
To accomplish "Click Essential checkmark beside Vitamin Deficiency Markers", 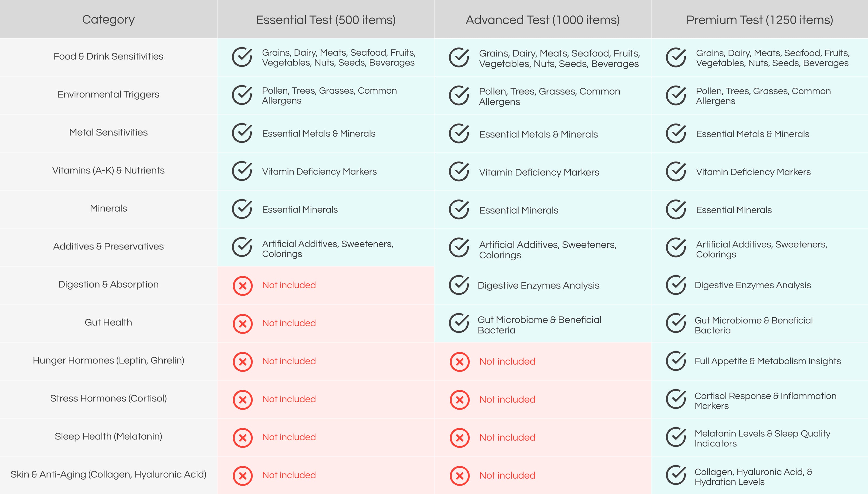I will tap(242, 171).
